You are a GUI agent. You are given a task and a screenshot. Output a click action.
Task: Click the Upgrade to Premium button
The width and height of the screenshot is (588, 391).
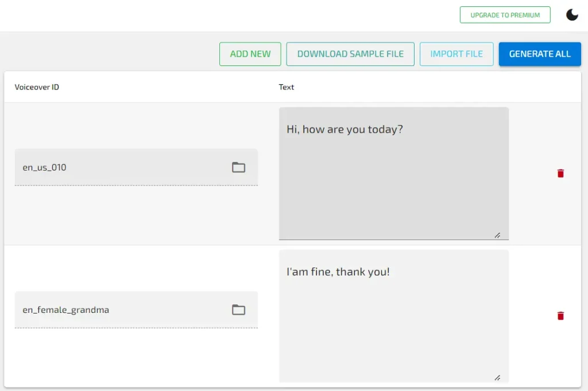(x=505, y=15)
